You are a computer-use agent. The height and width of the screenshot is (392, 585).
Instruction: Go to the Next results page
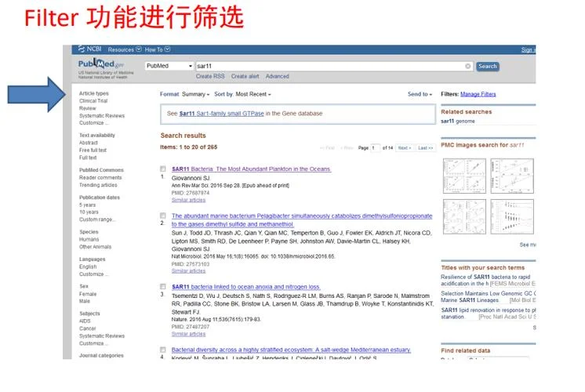point(405,148)
